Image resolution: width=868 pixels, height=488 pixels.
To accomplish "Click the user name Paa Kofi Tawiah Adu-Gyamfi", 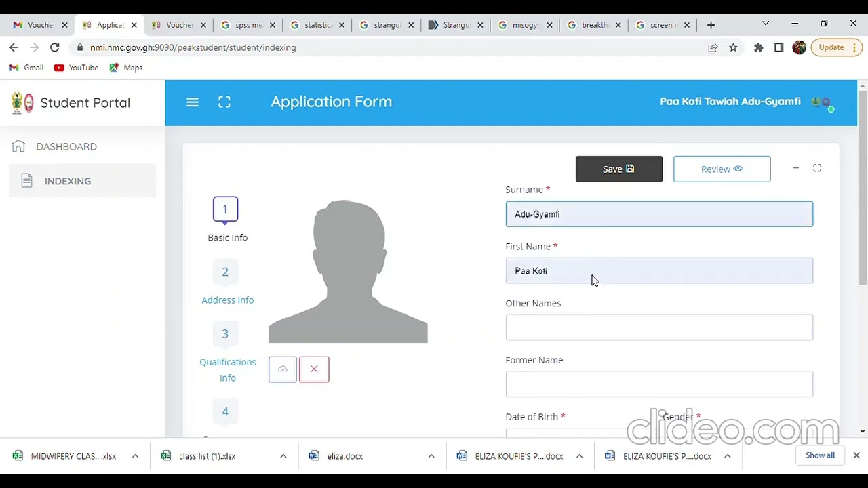I will tap(730, 102).
